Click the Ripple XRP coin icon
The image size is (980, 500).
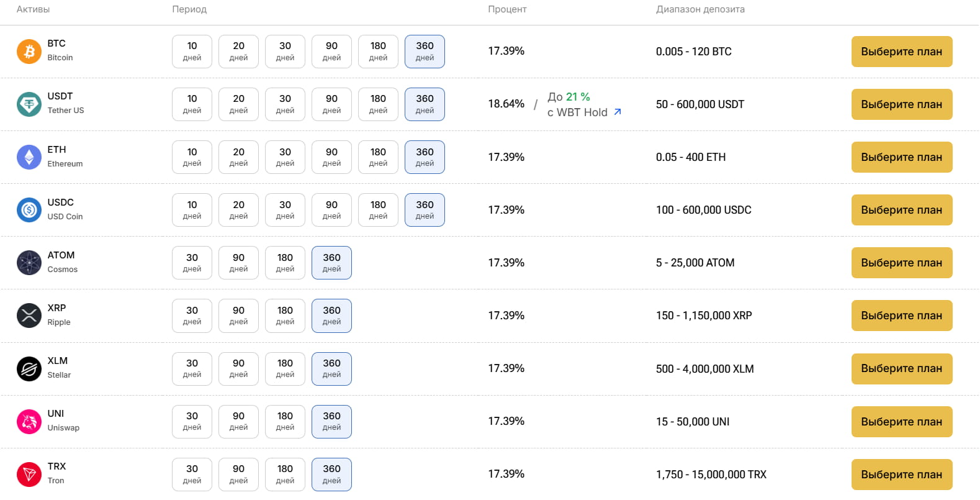point(29,316)
